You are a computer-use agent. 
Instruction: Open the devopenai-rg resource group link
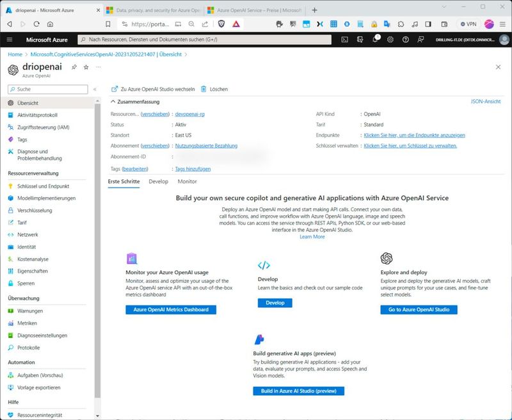click(x=189, y=114)
